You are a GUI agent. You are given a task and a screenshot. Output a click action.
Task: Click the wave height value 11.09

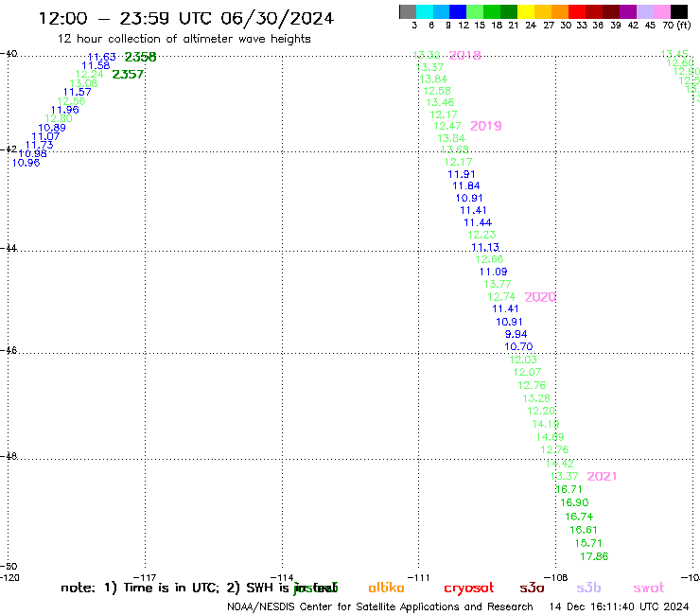click(493, 272)
